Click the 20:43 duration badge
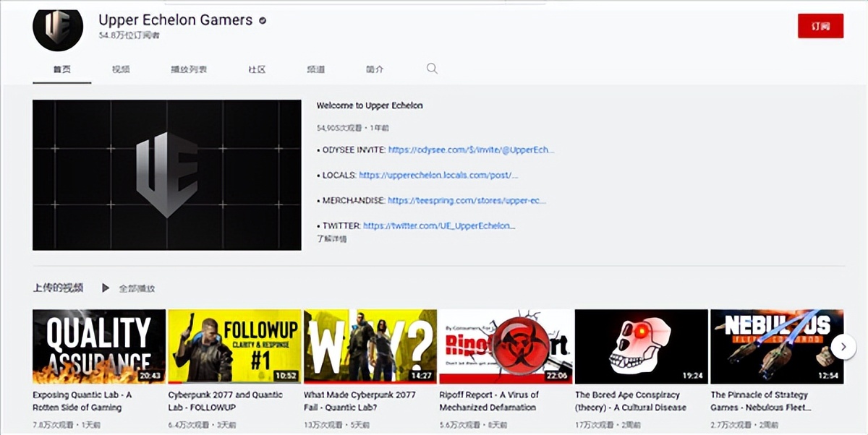The height and width of the screenshot is (435, 868). click(x=150, y=376)
